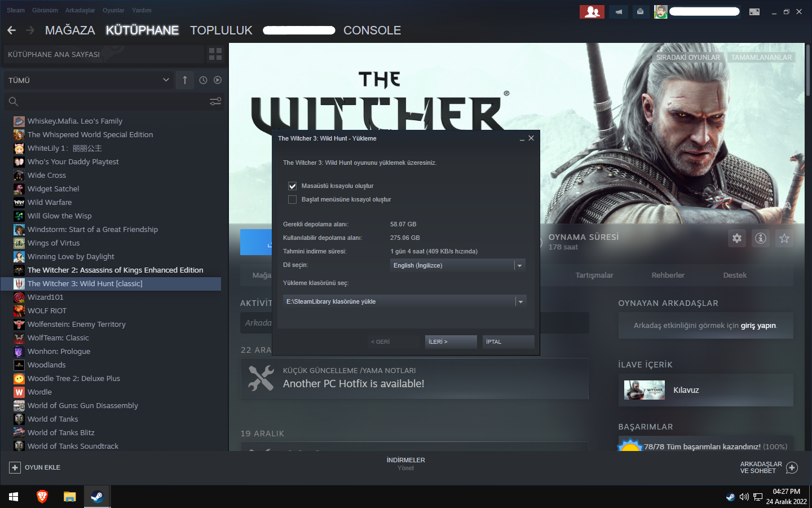Open the Rehberler game tab
Viewport: 812px width, 508px height.
668,275
